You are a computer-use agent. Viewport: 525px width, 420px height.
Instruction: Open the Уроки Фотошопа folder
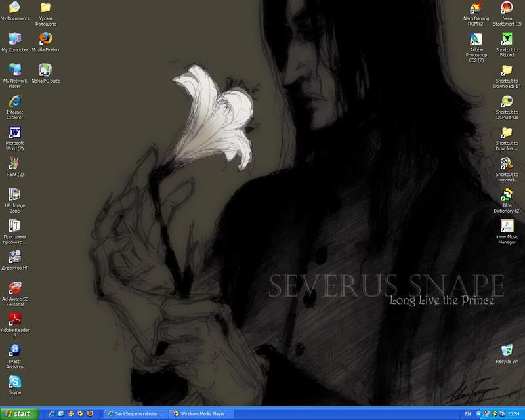(x=45, y=13)
